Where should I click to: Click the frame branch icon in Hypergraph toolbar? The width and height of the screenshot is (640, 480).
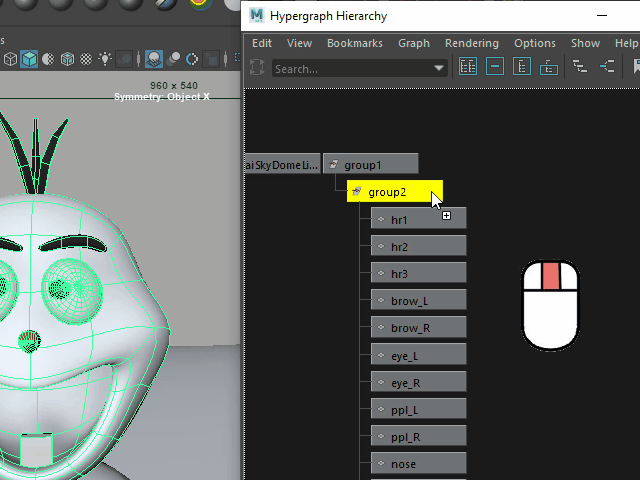point(549,68)
